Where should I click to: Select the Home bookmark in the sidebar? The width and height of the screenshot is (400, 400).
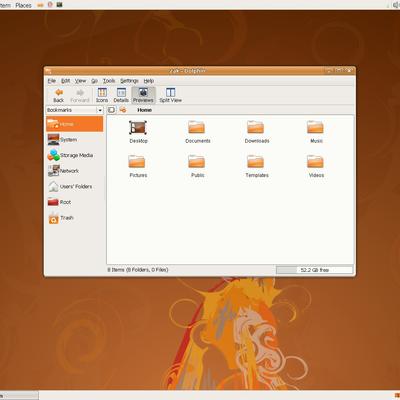click(x=75, y=124)
